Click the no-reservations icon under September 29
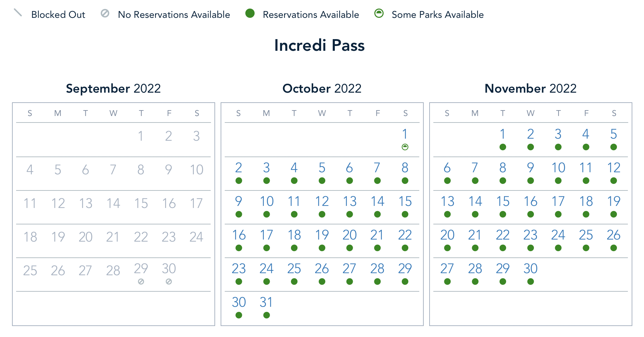The width and height of the screenshot is (644, 337). 141,282
